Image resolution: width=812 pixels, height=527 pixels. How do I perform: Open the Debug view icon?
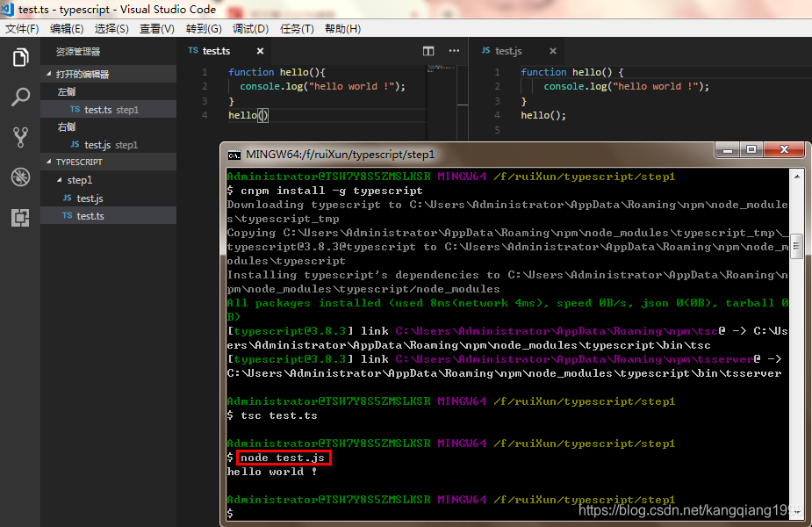point(20,177)
